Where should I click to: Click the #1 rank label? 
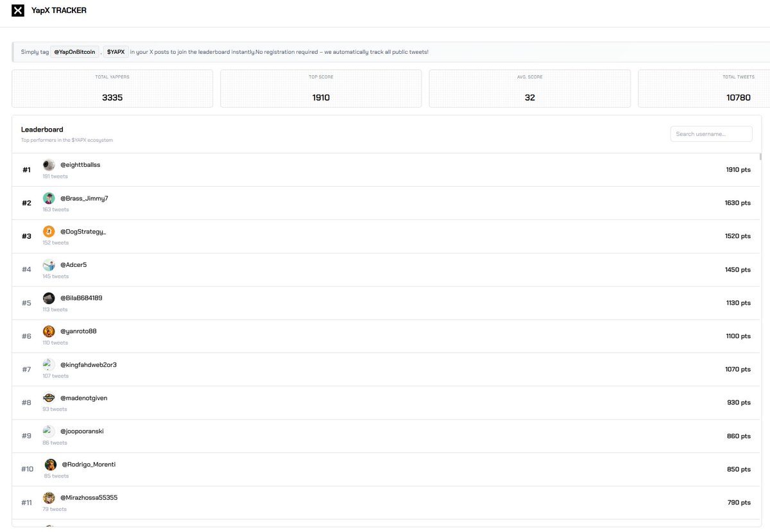[26, 170]
